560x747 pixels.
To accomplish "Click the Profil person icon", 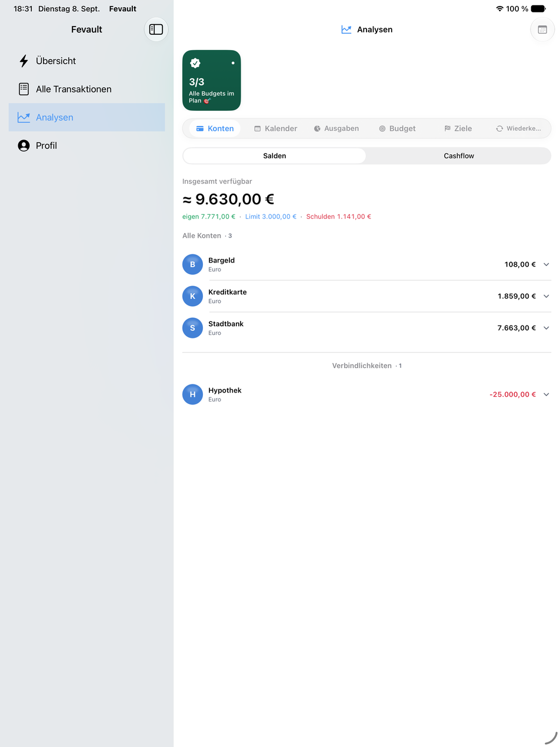I will point(24,145).
